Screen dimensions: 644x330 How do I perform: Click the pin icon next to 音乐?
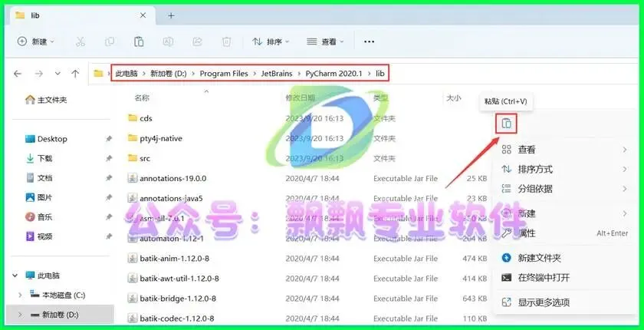tap(109, 217)
